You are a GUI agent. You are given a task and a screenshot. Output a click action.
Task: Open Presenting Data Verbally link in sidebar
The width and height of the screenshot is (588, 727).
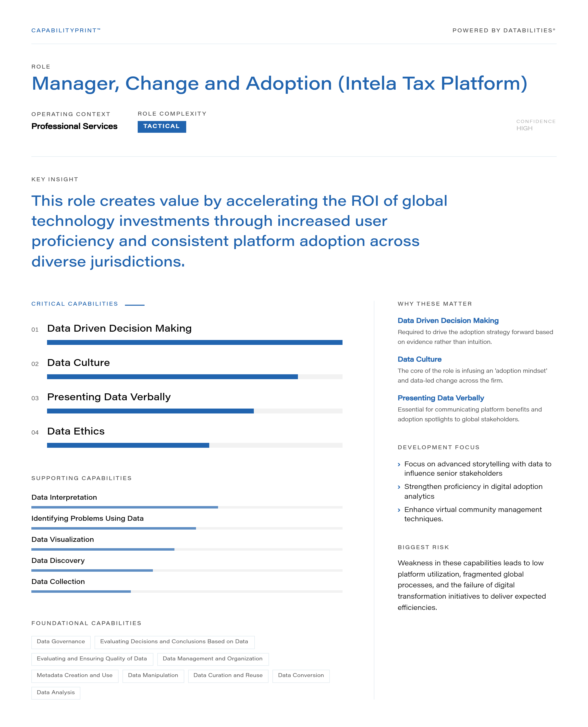[x=441, y=398]
